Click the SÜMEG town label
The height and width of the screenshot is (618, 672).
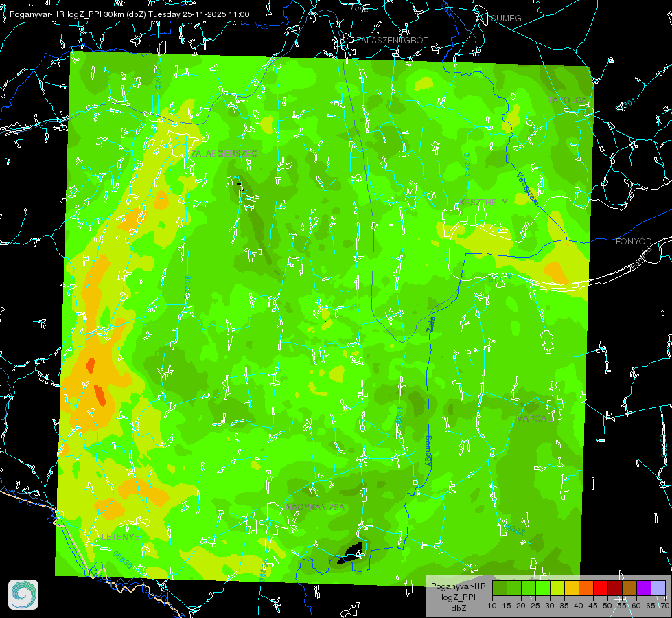coord(506,19)
